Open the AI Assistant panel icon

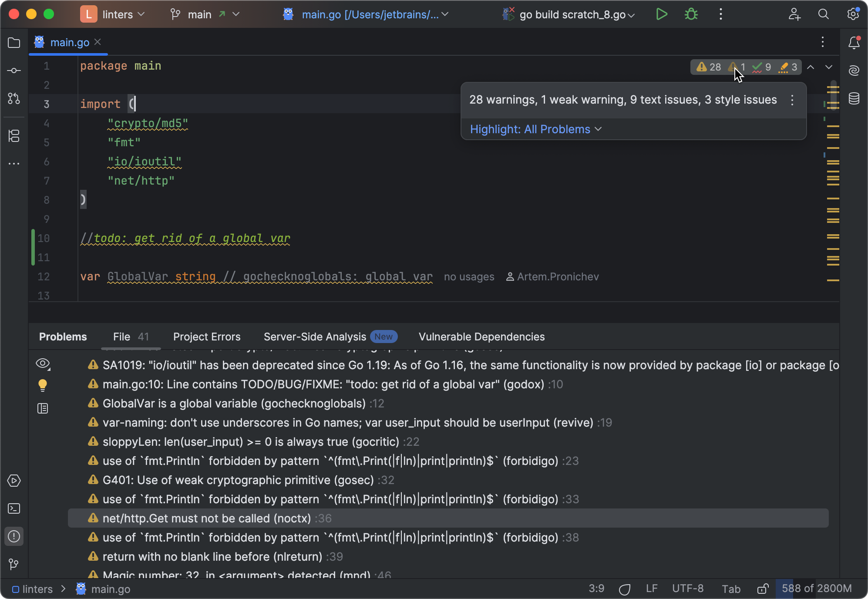click(854, 70)
